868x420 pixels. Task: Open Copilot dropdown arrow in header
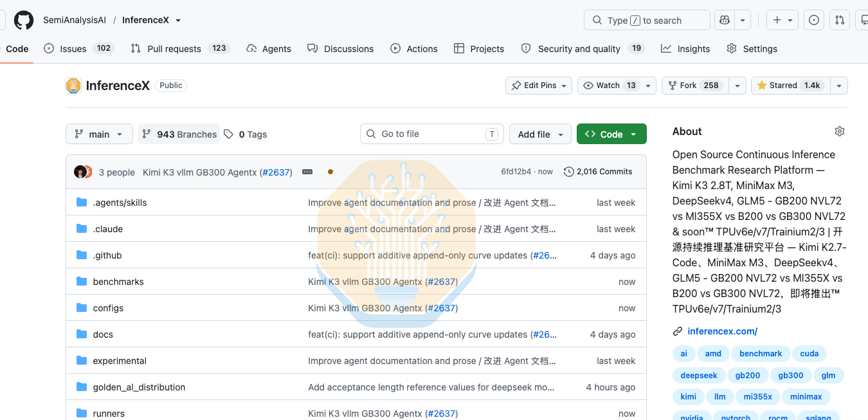tap(743, 20)
